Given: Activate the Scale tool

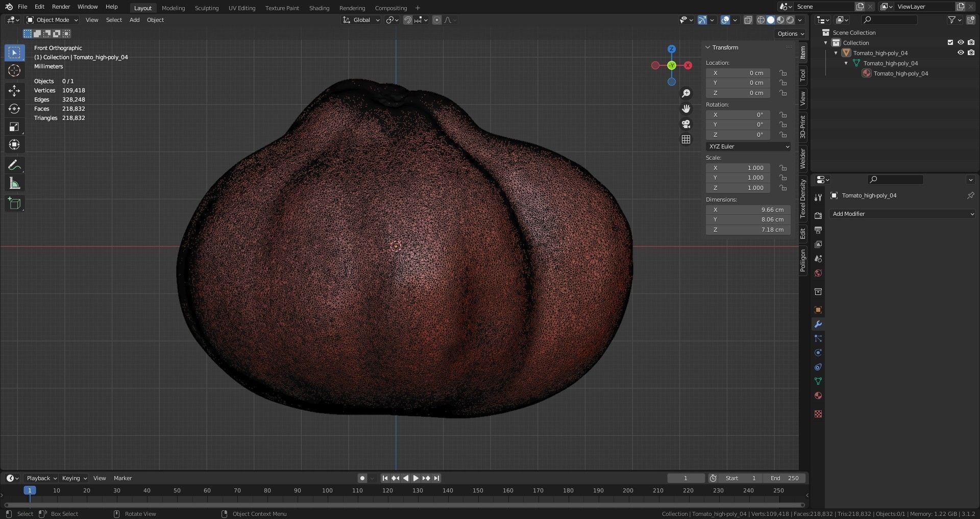Looking at the screenshot, I should (14, 127).
